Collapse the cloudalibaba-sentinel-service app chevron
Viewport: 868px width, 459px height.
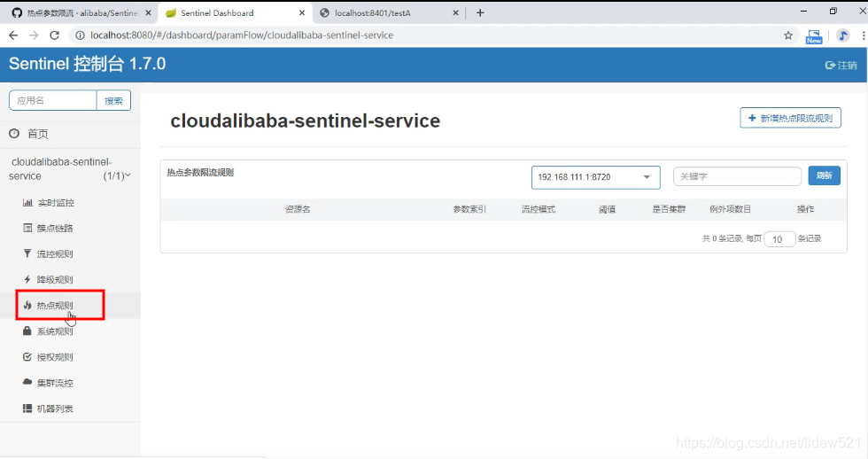128,175
